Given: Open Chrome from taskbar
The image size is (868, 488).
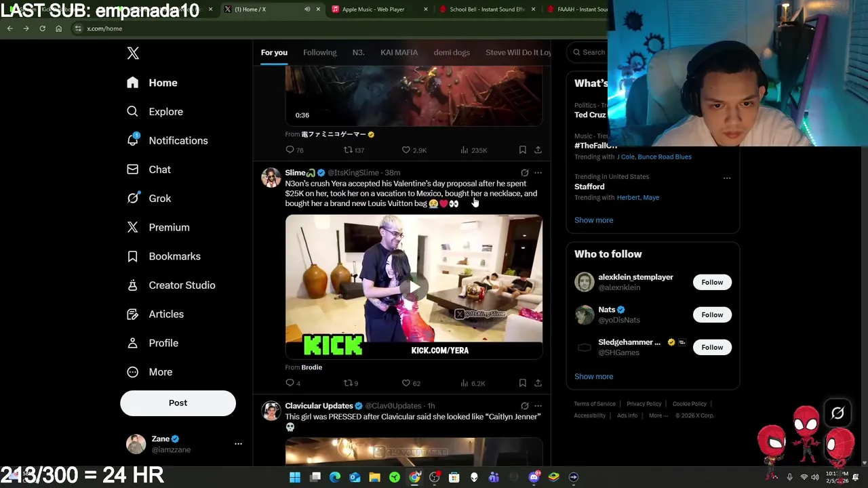Looking at the screenshot, I should pos(414,477).
